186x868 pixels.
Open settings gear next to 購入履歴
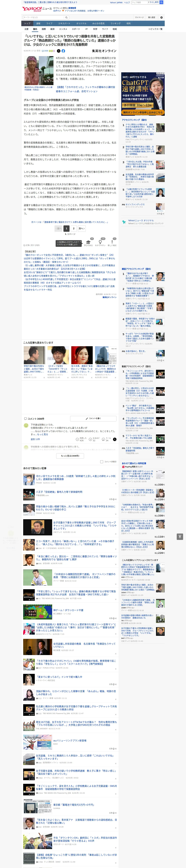161,18
